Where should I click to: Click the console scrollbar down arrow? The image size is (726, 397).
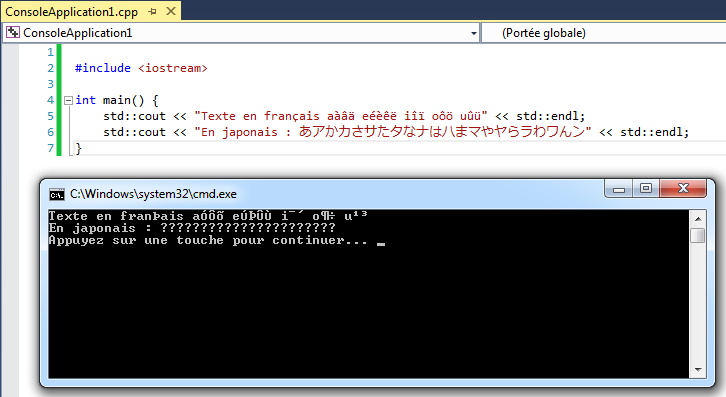698,370
